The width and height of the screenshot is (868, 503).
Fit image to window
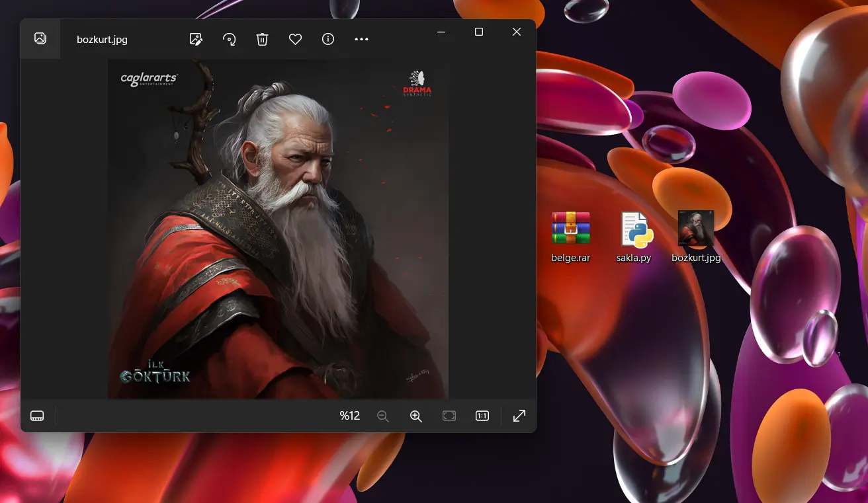pyautogui.click(x=449, y=416)
